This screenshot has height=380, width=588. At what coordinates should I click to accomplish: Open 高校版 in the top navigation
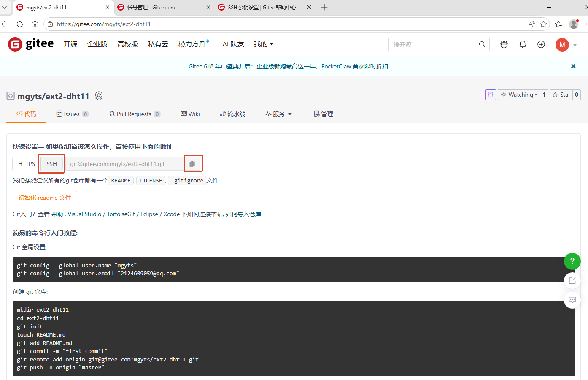128,44
